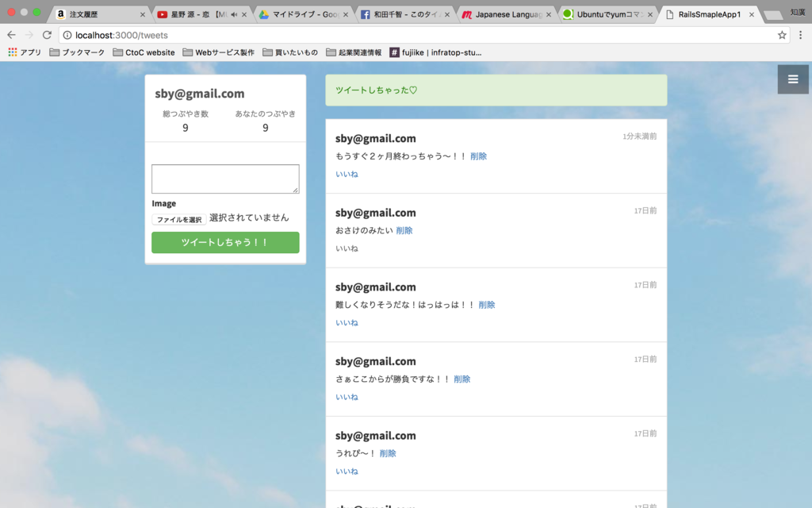
Task: Open the 起業関連情報 bookmarks folder
Action: [354, 52]
